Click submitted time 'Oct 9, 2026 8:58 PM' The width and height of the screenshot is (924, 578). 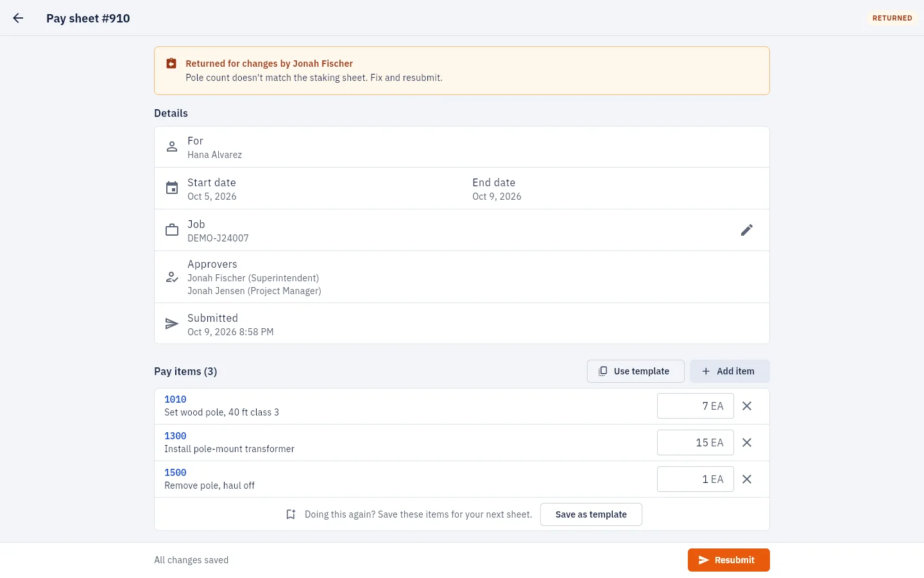(230, 332)
